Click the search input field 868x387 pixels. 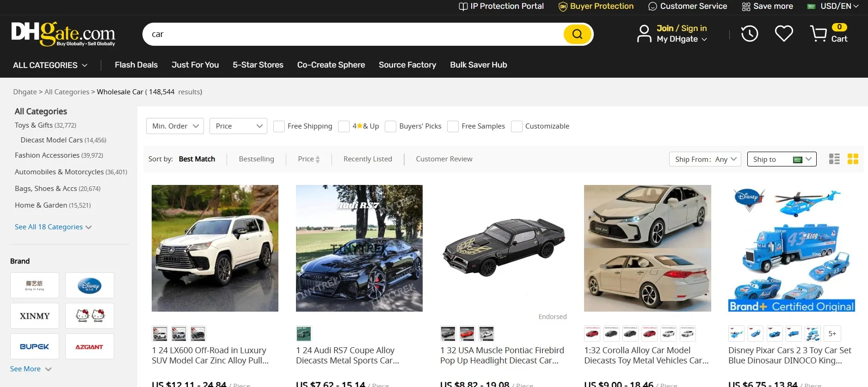(354, 34)
